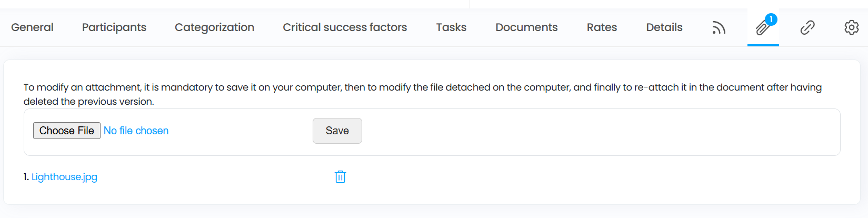Open the Participants tab
This screenshot has width=868, height=218.
(x=114, y=27)
